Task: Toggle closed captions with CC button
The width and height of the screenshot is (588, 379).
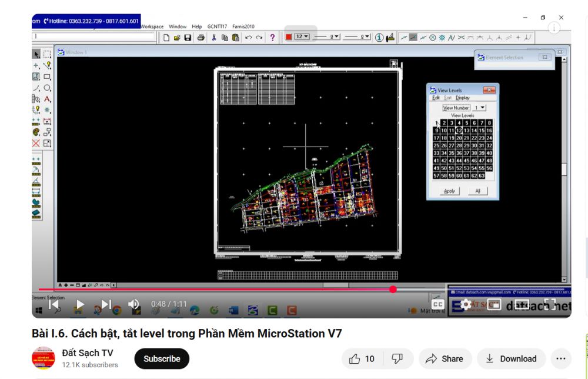Action: coord(437,304)
